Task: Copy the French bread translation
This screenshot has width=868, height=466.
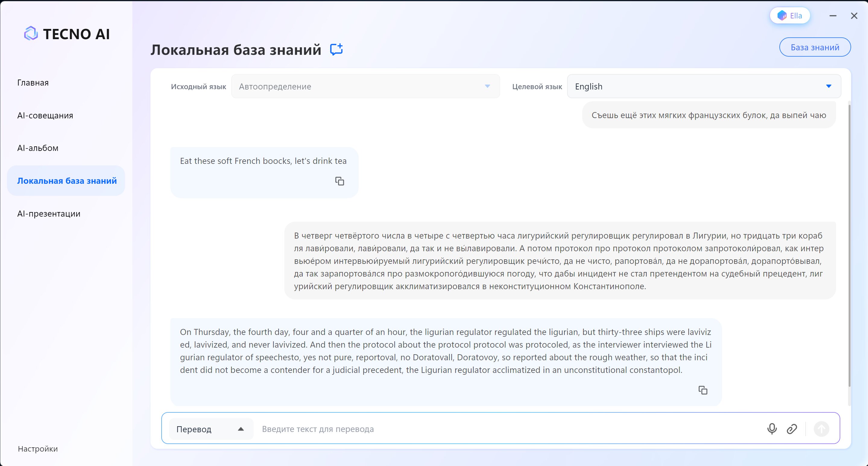Action: click(x=339, y=181)
